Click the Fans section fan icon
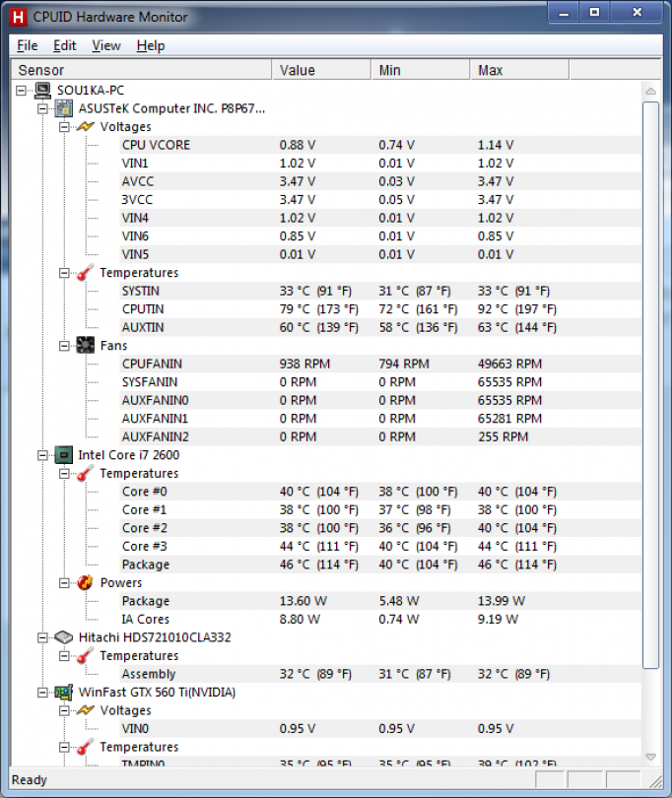Viewport: 672px width, 798px height. [x=86, y=346]
